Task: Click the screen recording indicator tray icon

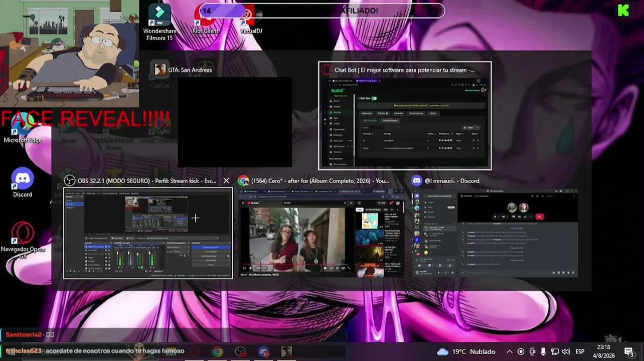Action: (x=521, y=351)
